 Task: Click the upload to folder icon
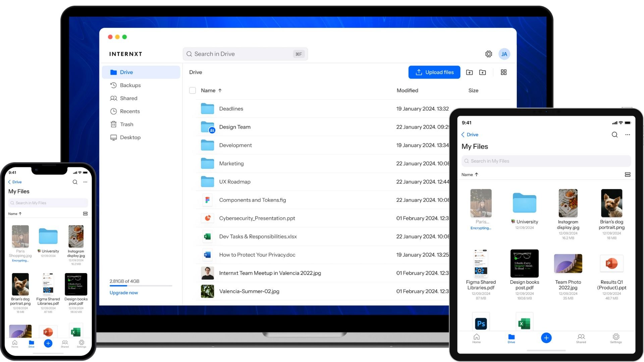[x=470, y=72]
